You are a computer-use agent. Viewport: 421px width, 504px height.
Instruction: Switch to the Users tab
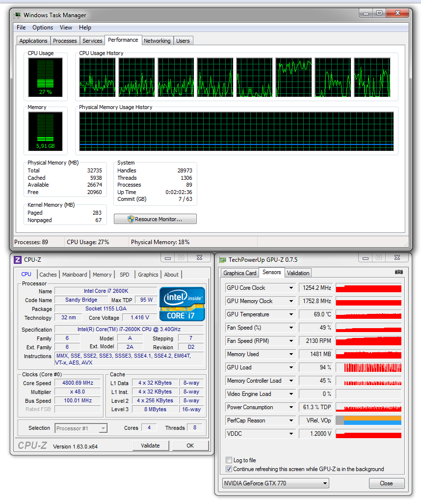point(183,41)
